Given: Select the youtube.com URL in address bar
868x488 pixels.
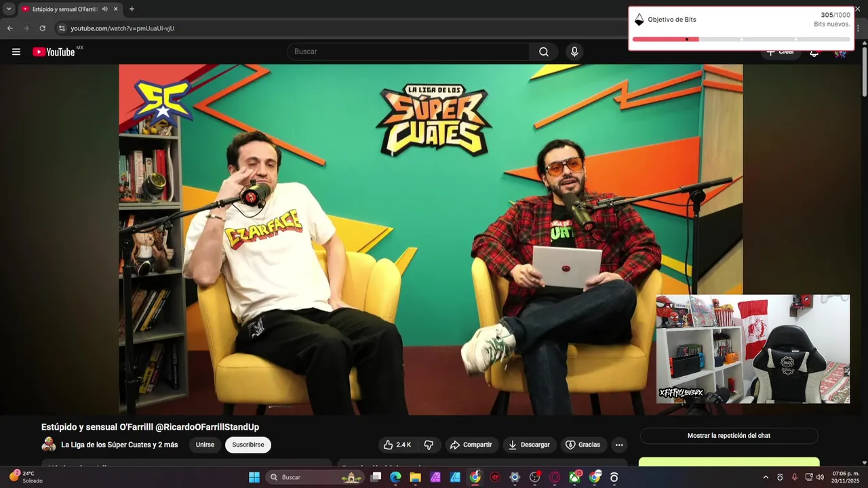Looking at the screenshot, I should (x=122, y=28).
